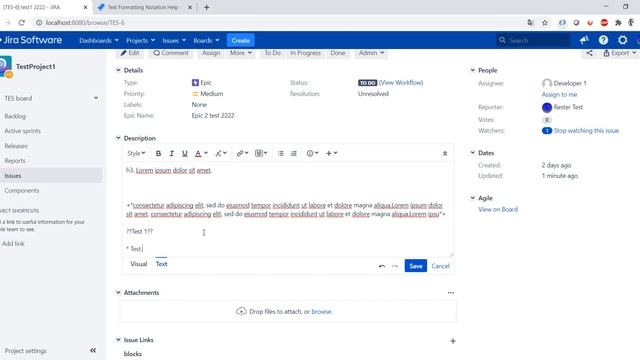Open the link insertion dropdown
This screenshot has width=640, height=360.
(x=242, y=153)
